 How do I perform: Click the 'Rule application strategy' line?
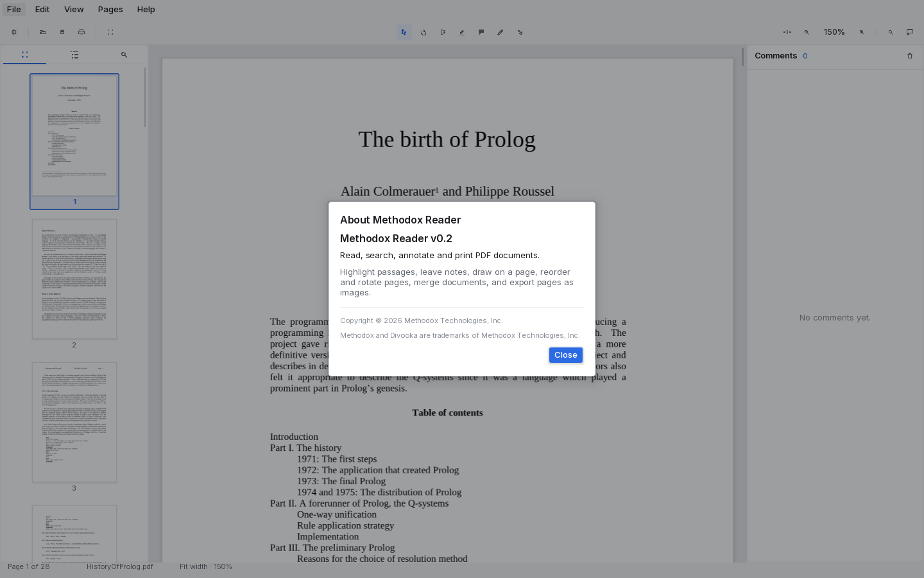point(345,525)
